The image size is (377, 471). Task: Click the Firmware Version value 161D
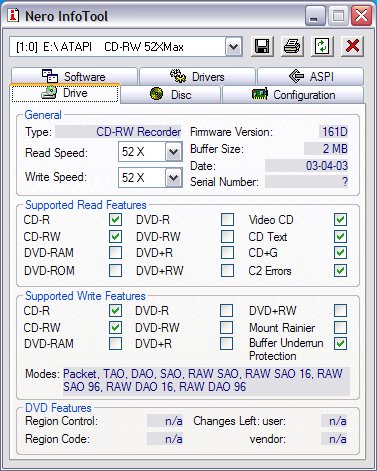[334, 132]
